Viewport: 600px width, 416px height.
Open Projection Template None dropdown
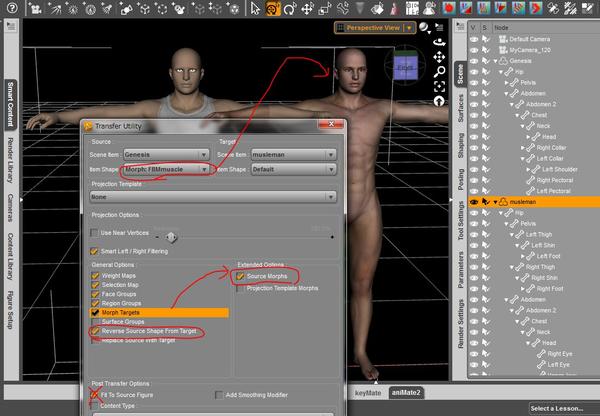tap(213, 197)
